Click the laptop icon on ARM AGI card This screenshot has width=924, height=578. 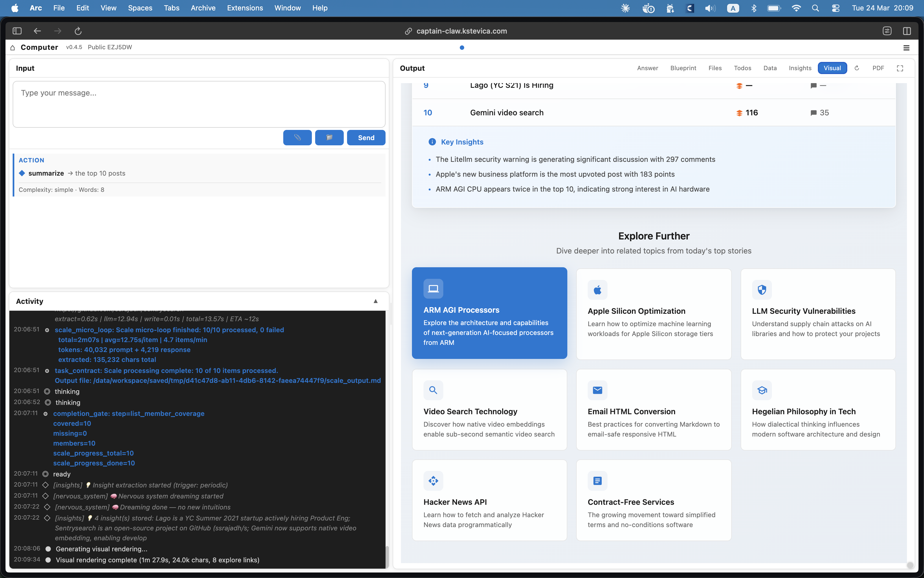coord(433,289)
